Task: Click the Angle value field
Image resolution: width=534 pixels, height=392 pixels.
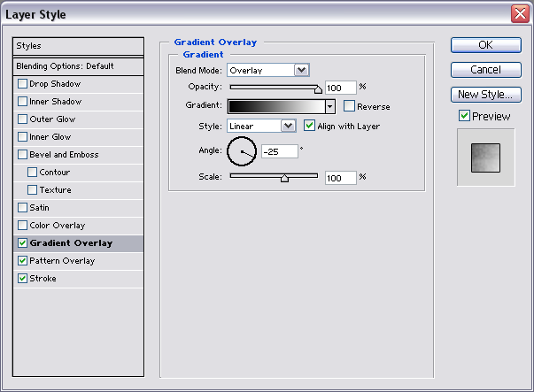Action: click(280, 151)
